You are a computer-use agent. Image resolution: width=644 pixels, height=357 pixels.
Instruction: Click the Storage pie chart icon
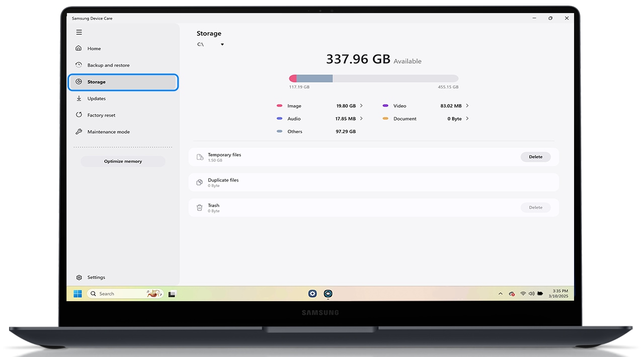coord(78,81)
